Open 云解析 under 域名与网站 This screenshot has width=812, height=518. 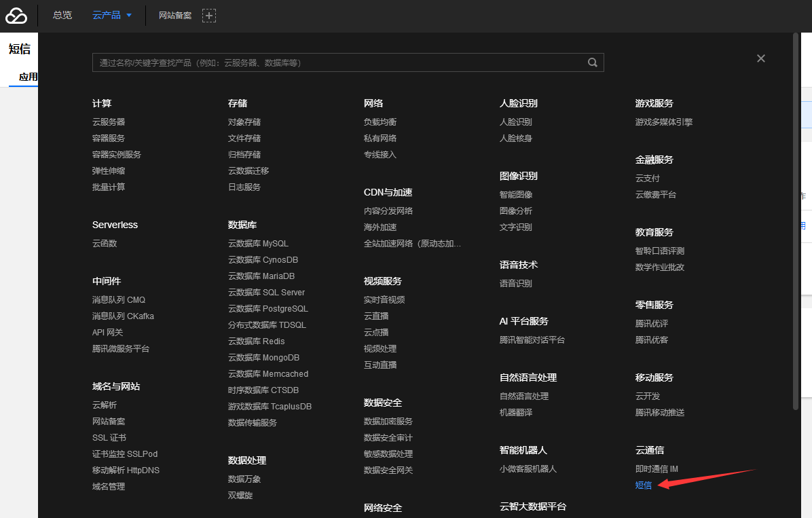105,405
